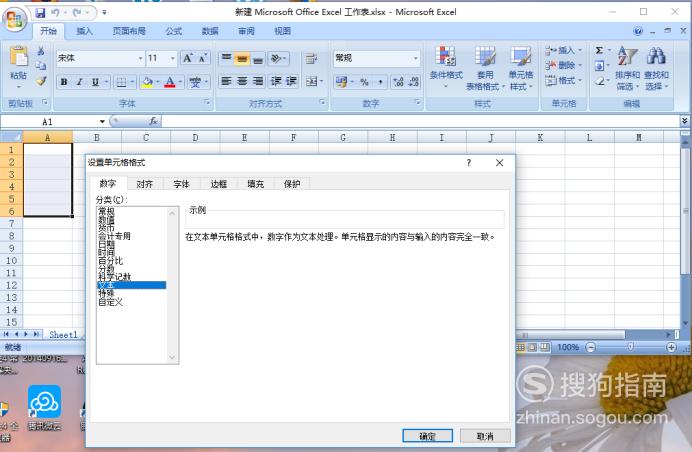The height and width of the screenshot is (452, 692).
Task: Open Cell Styles gallery
Action: (521, 68)
